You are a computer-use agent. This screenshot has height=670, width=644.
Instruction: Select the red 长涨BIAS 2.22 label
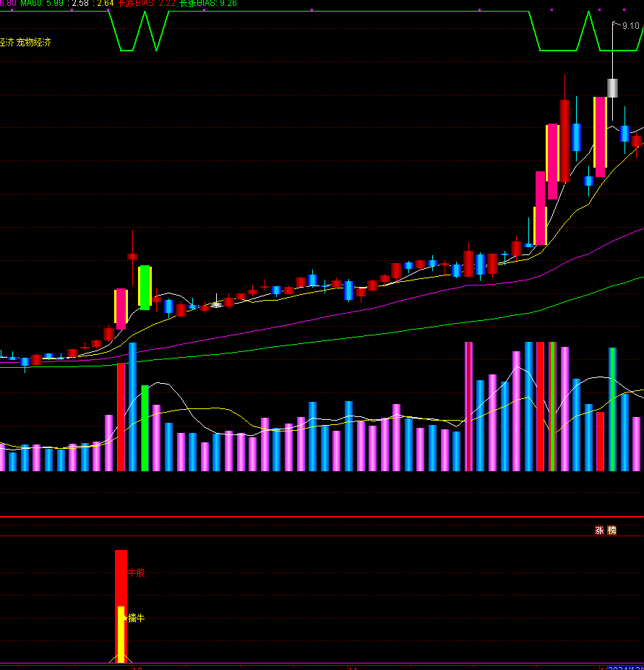point(147,4)
